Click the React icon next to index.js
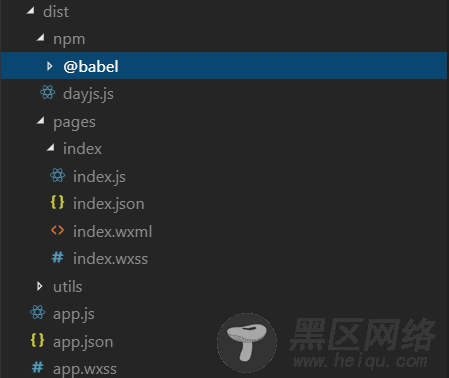449x378 pixels. (x=58, y=175)
